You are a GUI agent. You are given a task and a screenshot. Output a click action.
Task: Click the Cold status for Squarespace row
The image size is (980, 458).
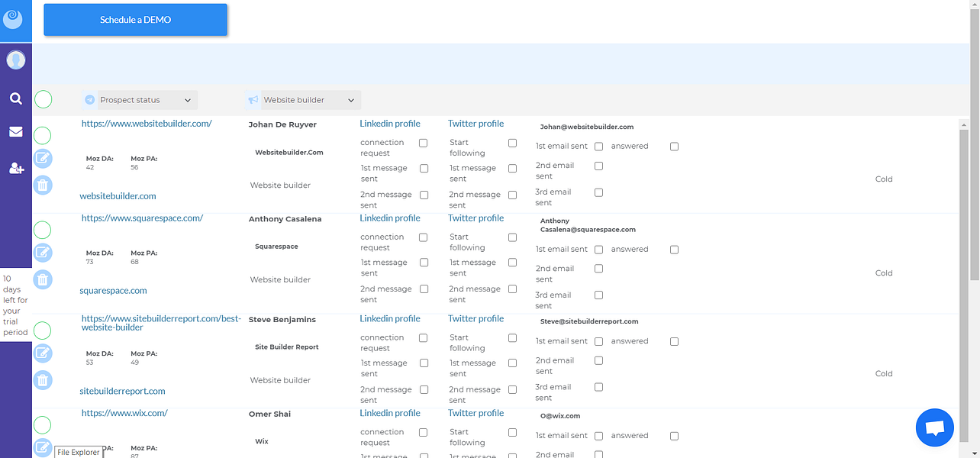pyautogui.click(x=884, y=273)
